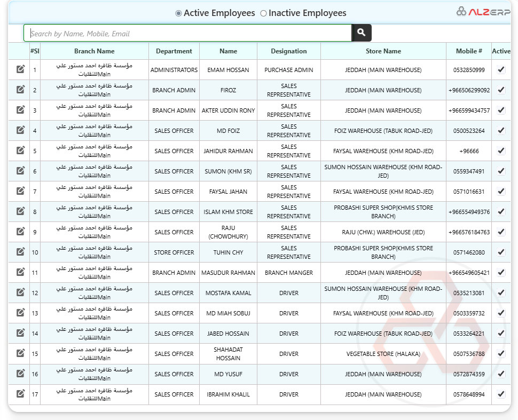The image size is (518, 420).
Task: Open edit icon in FIROZ row
Action: [20, 90]
